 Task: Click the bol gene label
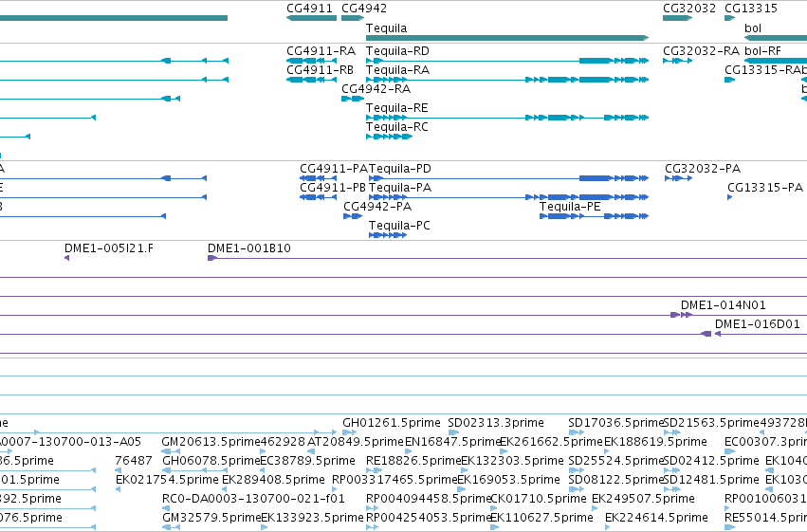[x=752, y=28]
